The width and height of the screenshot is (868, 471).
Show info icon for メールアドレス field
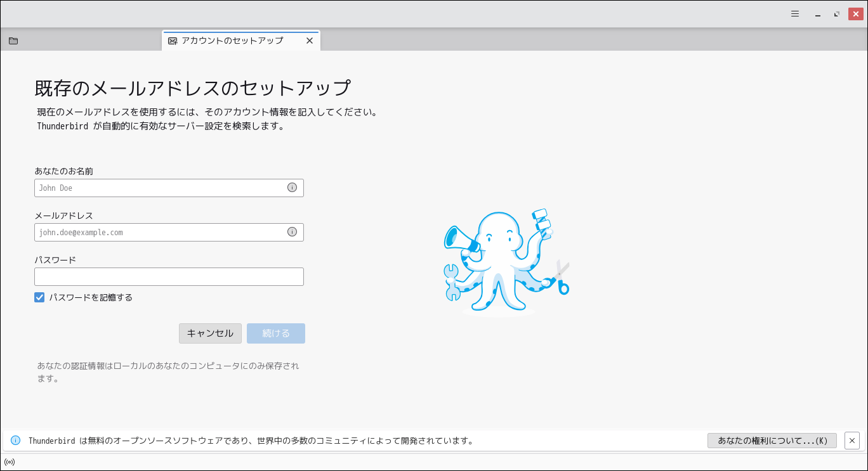[x=292, y=232]
